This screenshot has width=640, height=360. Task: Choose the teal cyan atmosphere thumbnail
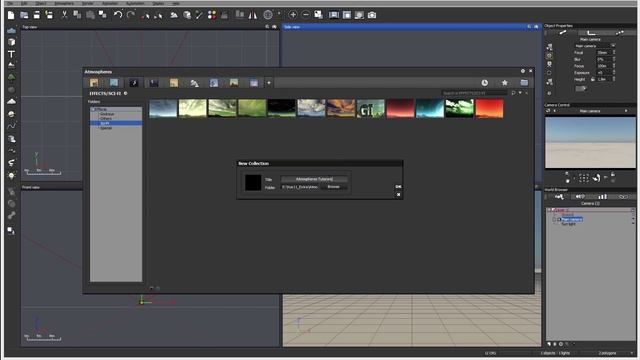coord(430,109)
